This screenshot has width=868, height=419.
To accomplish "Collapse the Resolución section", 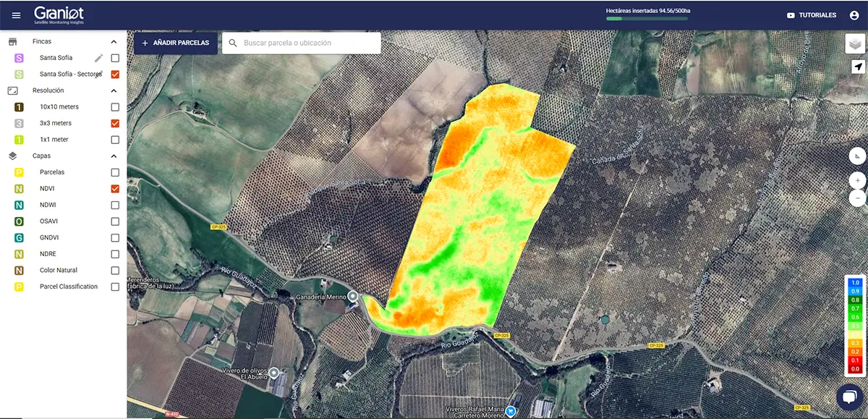I will tap(114, 91).
